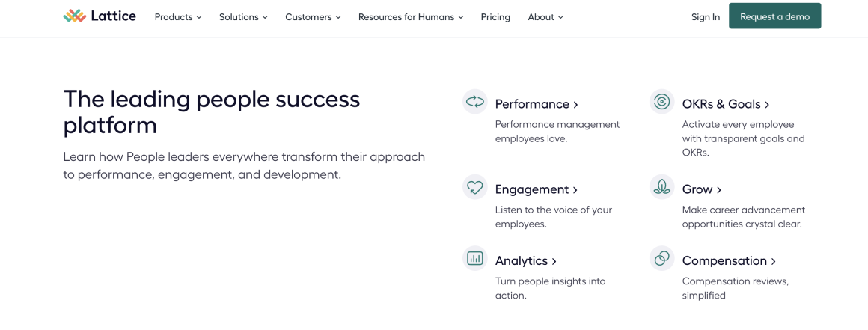The image size is (868, 330).
Task: Select the Analytics heading link
Action: click(526, 261)
